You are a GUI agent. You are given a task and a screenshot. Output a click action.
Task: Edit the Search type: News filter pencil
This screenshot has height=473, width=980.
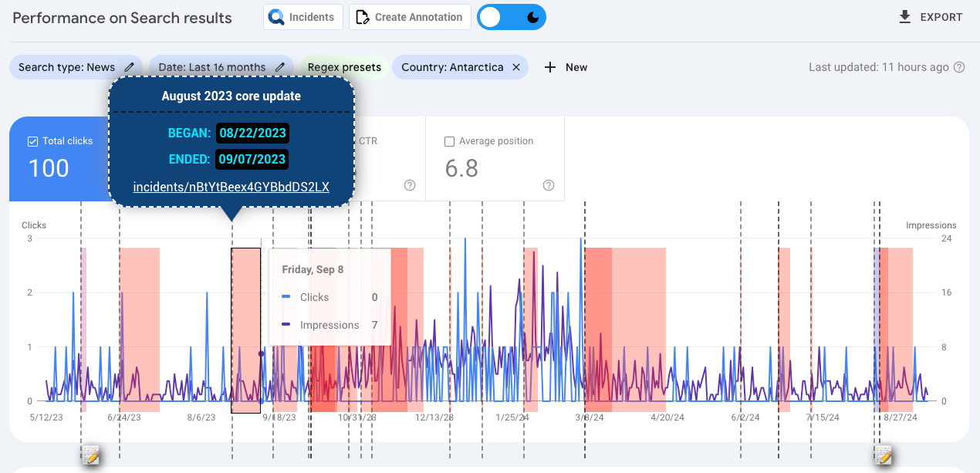coord(130,67)
